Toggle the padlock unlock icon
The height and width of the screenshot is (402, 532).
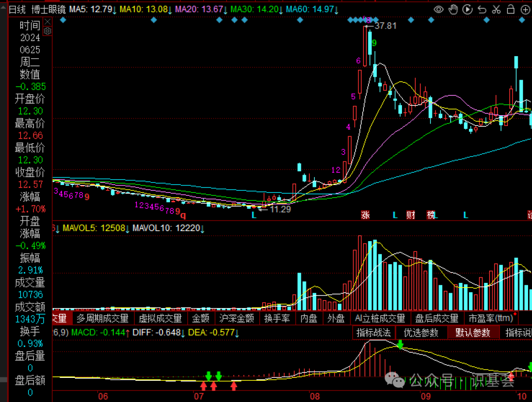tap(512, 9)
